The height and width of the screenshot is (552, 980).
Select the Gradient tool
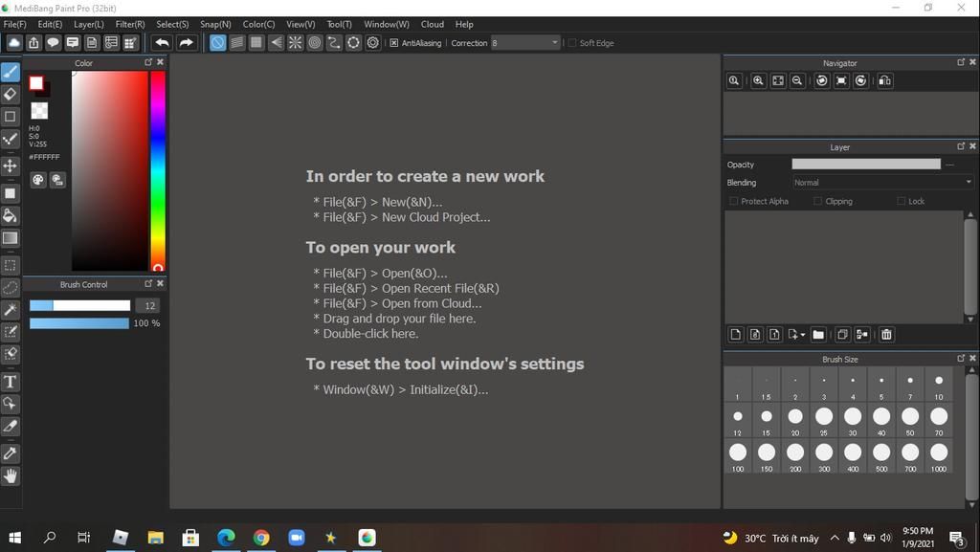click(10, 238)
